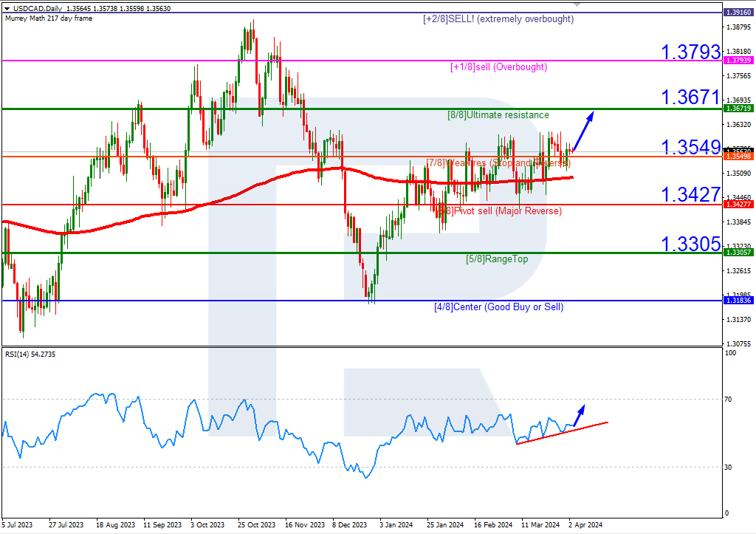Click the 1.31370 price scale value
This screenshot has height=534, width=756.
[738, 319]
